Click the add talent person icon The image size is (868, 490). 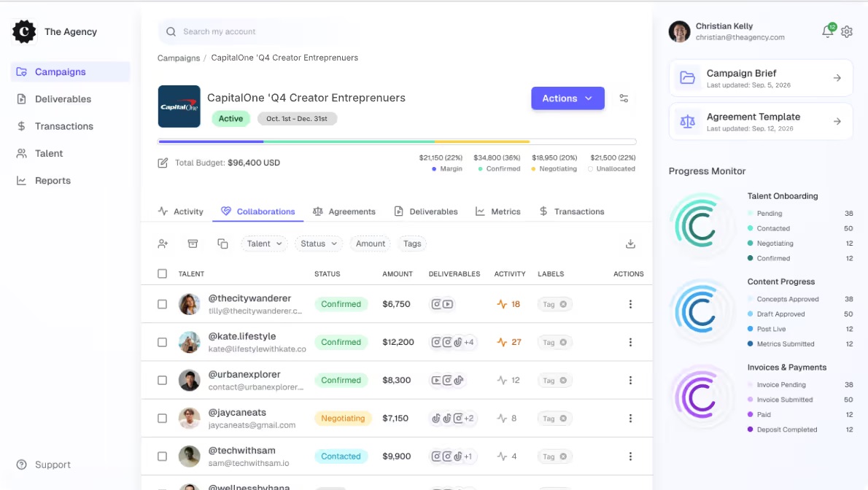(163, 244)
